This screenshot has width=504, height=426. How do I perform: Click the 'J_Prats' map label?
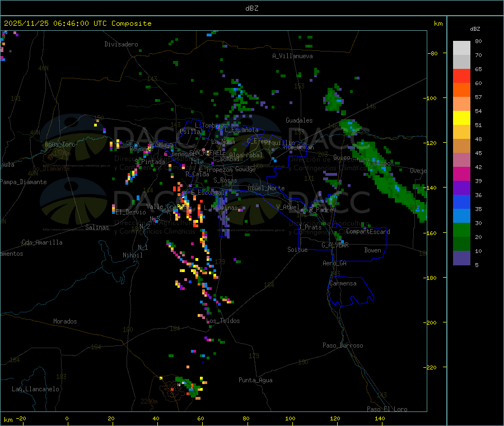point(310,227)
